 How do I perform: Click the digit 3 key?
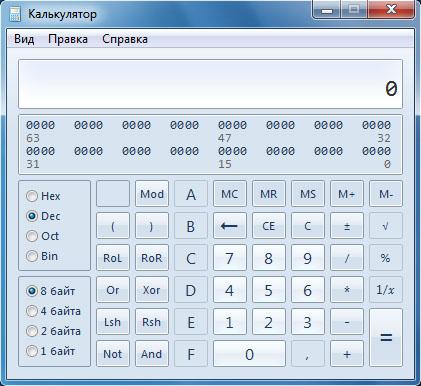[x=308, y=322]
